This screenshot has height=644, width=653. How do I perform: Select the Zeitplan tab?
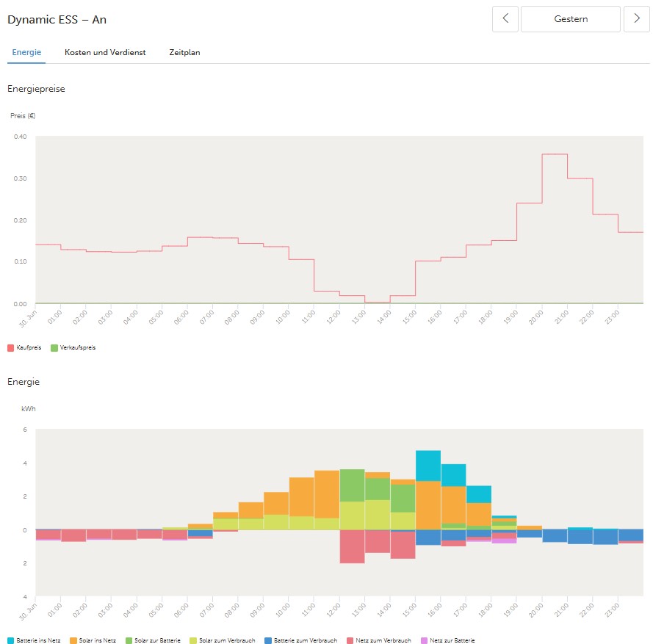coord(184,52)
